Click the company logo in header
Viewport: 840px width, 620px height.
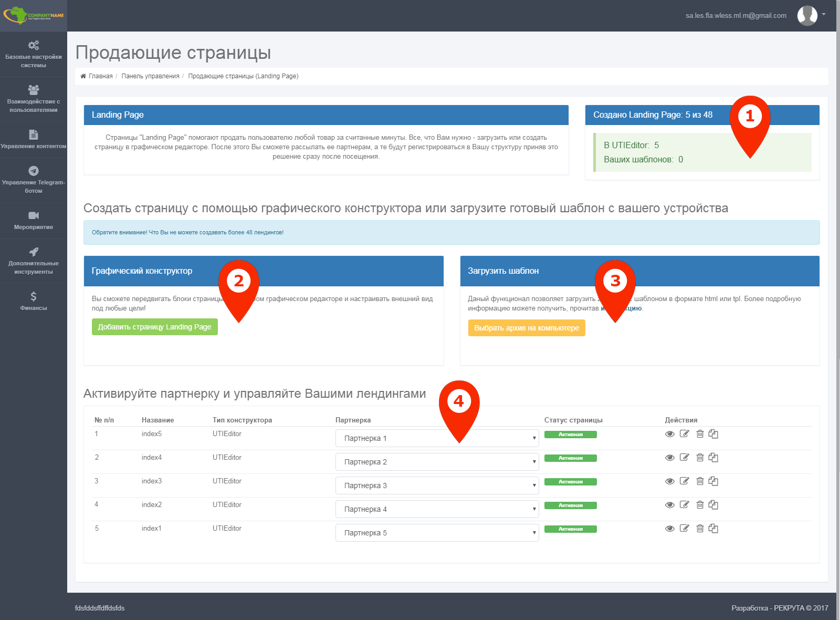click(34, 15)
